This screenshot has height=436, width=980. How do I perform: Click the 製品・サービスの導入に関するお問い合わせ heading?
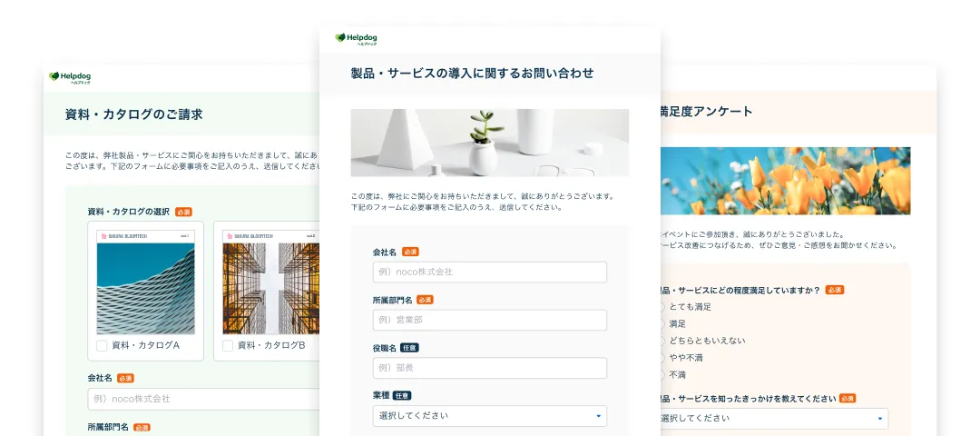coord(473,74)
